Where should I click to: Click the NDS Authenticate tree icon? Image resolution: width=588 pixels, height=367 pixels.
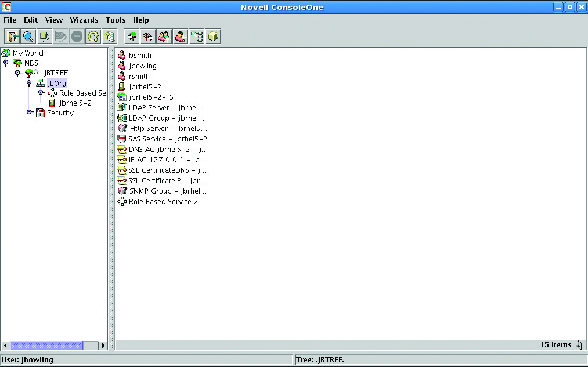coord(132,37)
